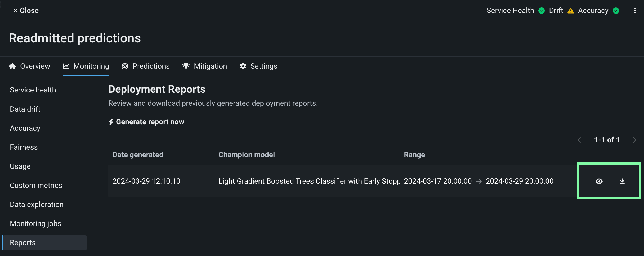Click the eye icon to preview report
The width and height of the screenshot is (644, 256).
[x=599, y=181]
